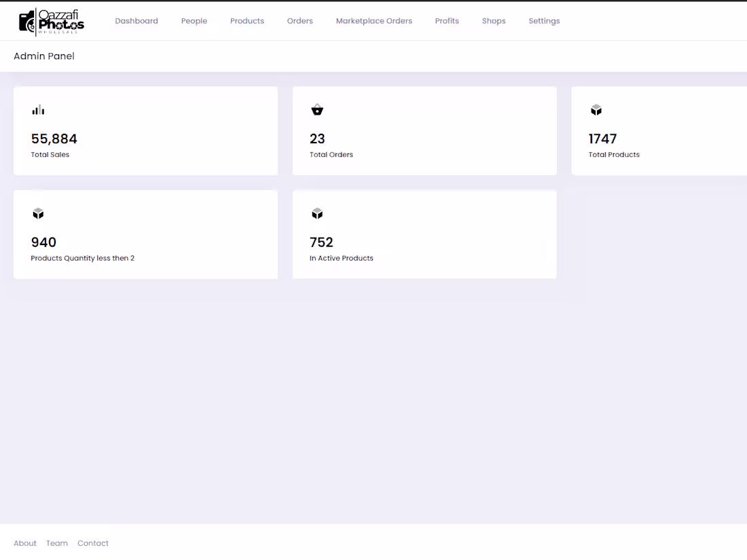Go to the Orders section
Image resolution: width=747 pixels, height=560 pixels.
[299, 20]
